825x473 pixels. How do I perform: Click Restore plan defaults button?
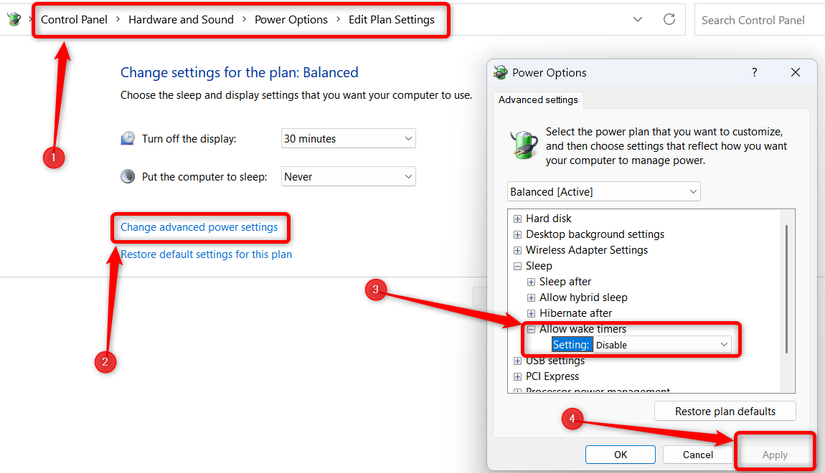click(x=725, y=411)
